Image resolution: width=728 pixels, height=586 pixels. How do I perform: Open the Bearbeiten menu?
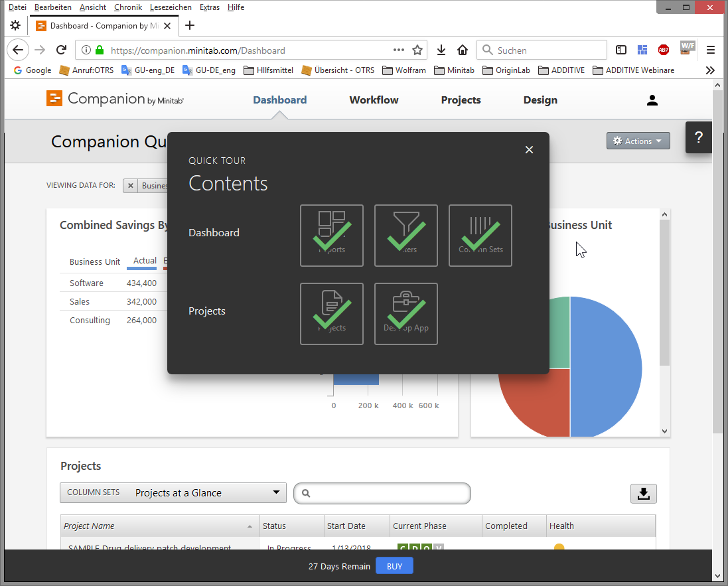point(52,7)
